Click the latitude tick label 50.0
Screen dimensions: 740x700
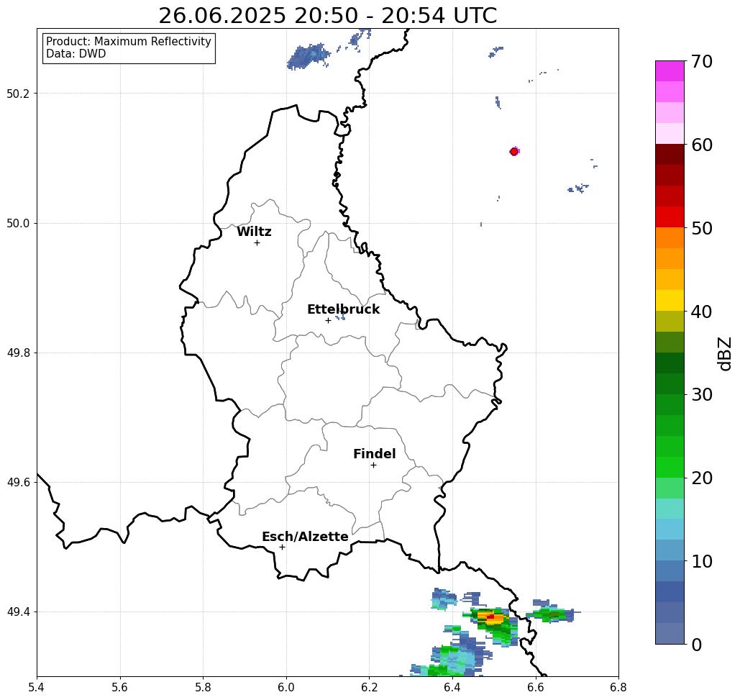coord(18,223)
